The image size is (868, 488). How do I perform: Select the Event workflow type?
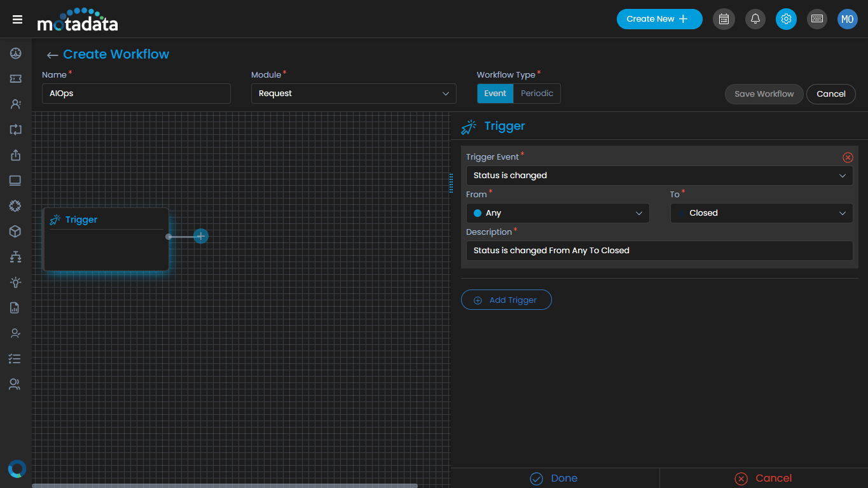[x=495, y=93]
